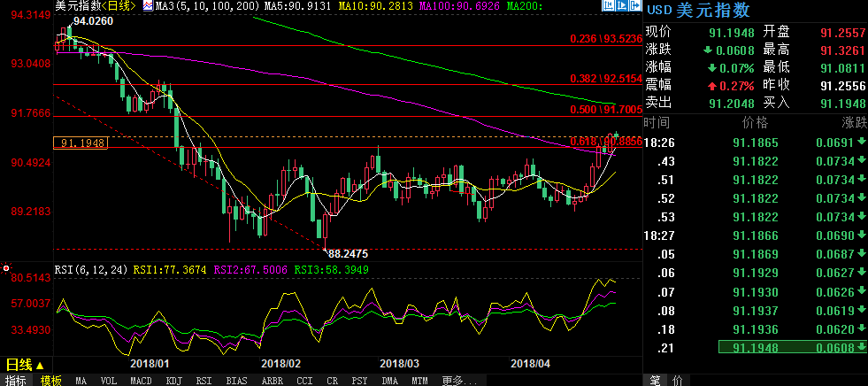Select the KDJ indicator

pyautogui.click(x=173, y=380)
